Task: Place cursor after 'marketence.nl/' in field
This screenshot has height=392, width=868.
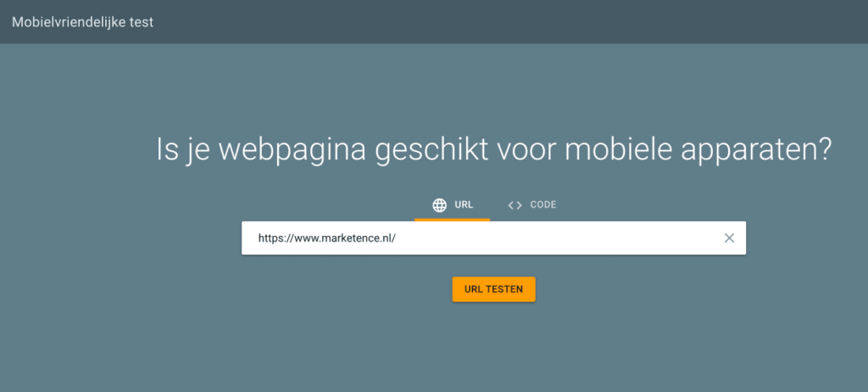Action: click(397, 238)
